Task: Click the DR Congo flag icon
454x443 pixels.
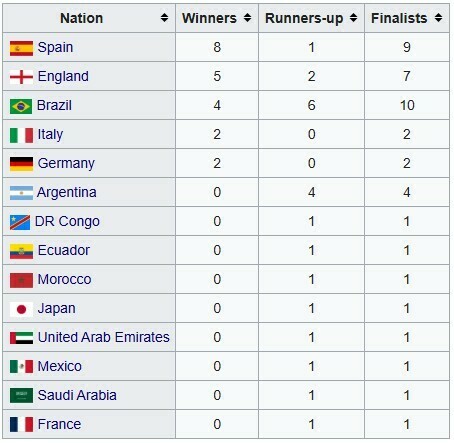Action: pyautogui.click(x=20, y=222)
